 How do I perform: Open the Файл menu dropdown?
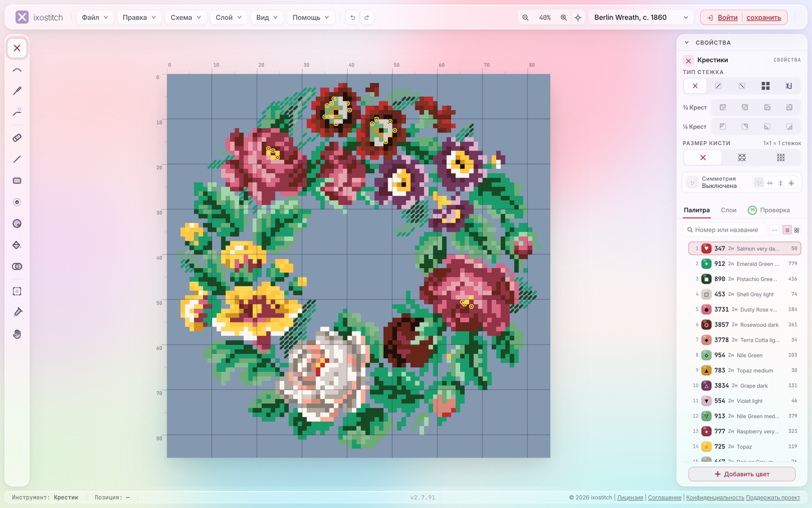pyautogui.click(x=95, y=17)
